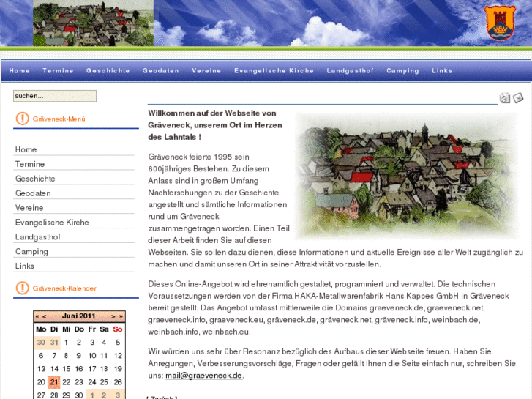This screenshot has height=399, width=532.
Task: Select Home in the sidebar menu
Action: [74, 149]
